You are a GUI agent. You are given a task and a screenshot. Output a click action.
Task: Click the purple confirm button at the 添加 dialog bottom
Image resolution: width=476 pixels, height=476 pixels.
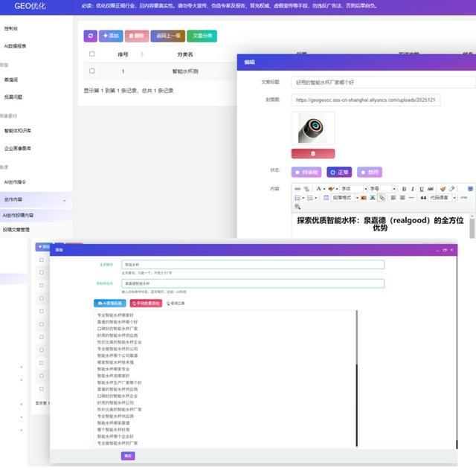pyautogui.click(x=128, y=456)
